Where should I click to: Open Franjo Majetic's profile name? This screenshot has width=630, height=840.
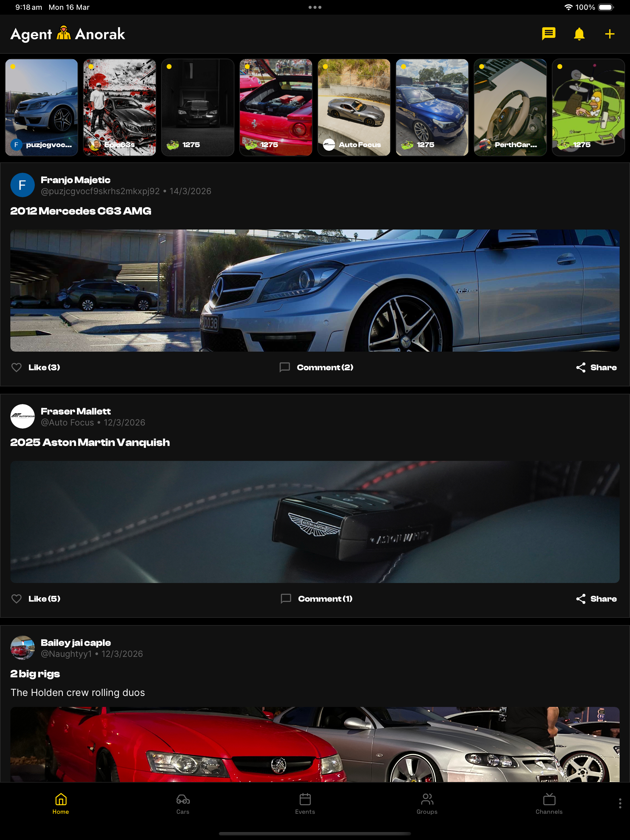[76, 180]
